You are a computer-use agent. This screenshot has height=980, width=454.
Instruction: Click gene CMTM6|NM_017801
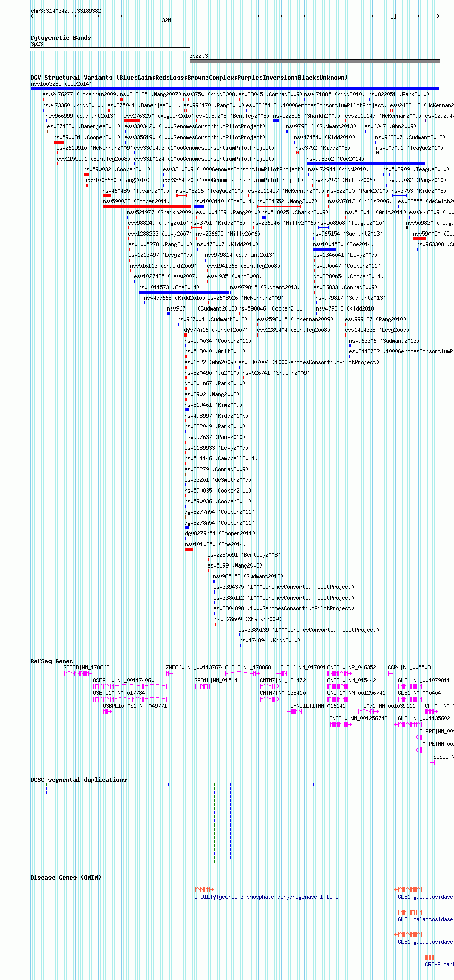[x=302, y=667]
